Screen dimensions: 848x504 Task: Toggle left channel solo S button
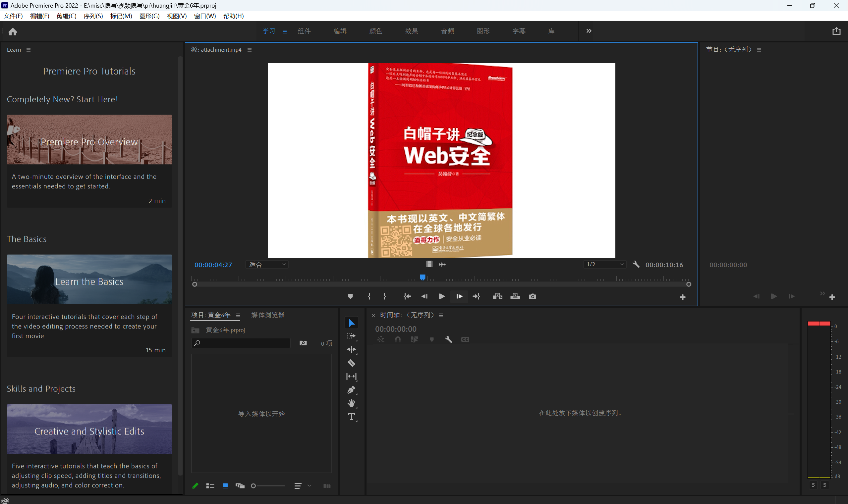tap(813, 485)
